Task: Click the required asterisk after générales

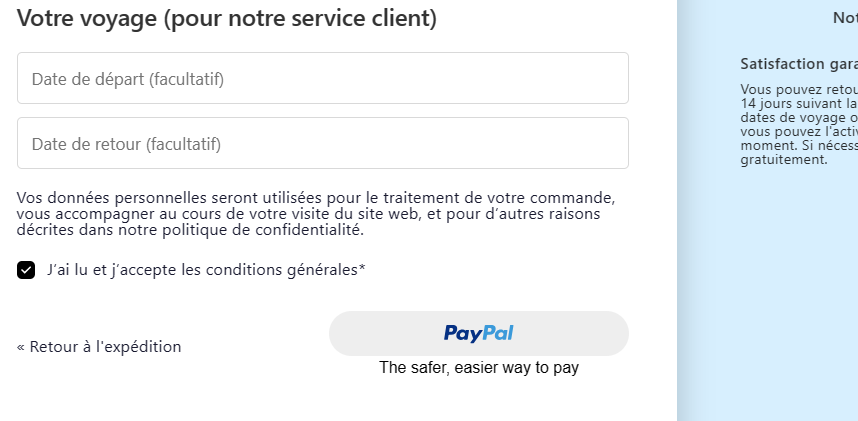Action: (x=362, y=269)
